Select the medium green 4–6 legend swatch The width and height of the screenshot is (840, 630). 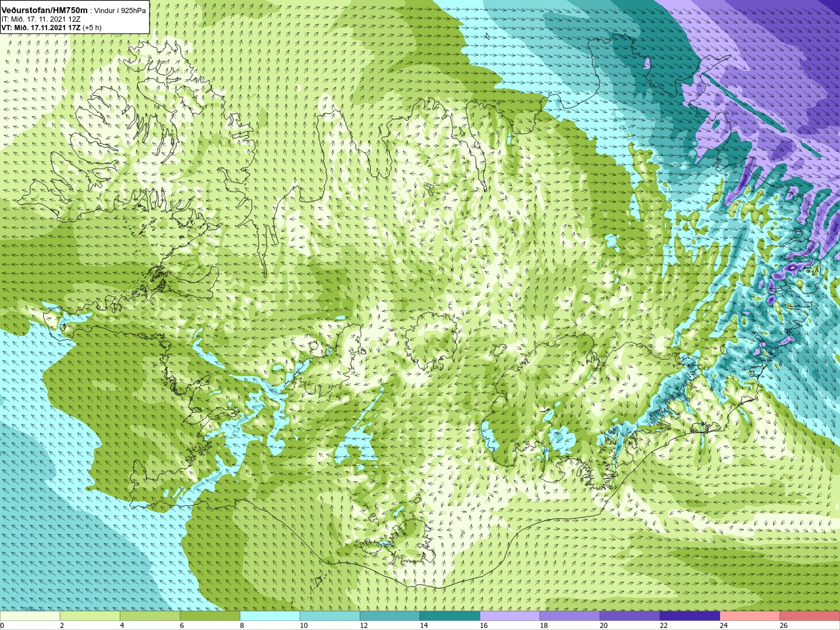[150, 616]
